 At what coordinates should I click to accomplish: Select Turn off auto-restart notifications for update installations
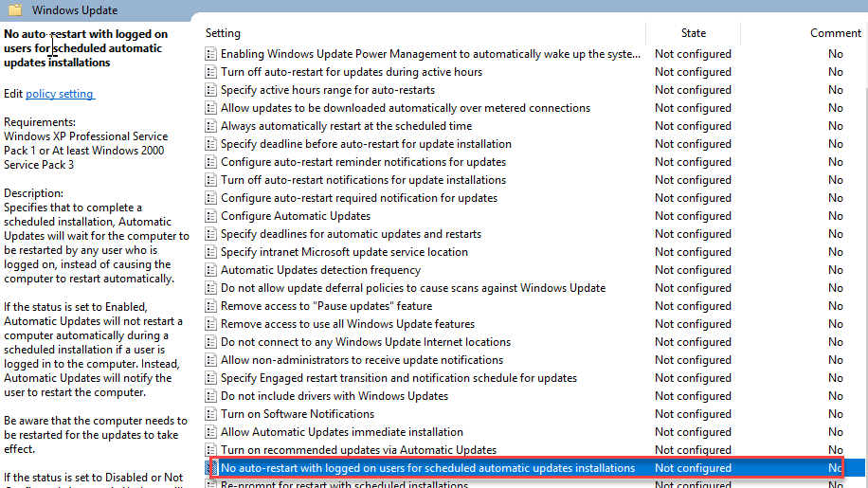click(x=363, y=180)
